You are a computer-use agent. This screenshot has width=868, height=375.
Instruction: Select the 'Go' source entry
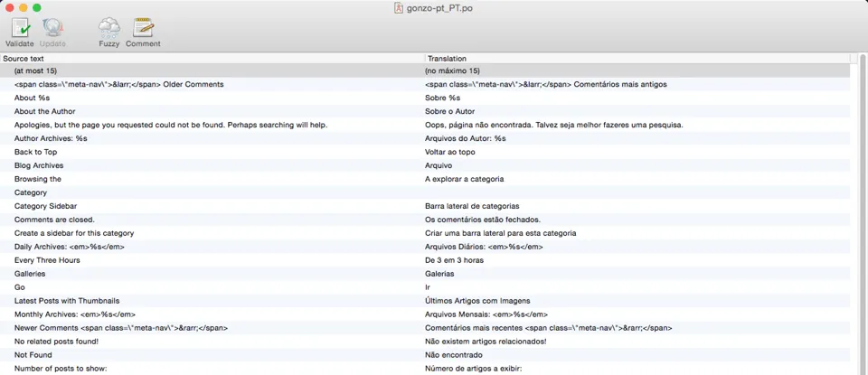19,287
